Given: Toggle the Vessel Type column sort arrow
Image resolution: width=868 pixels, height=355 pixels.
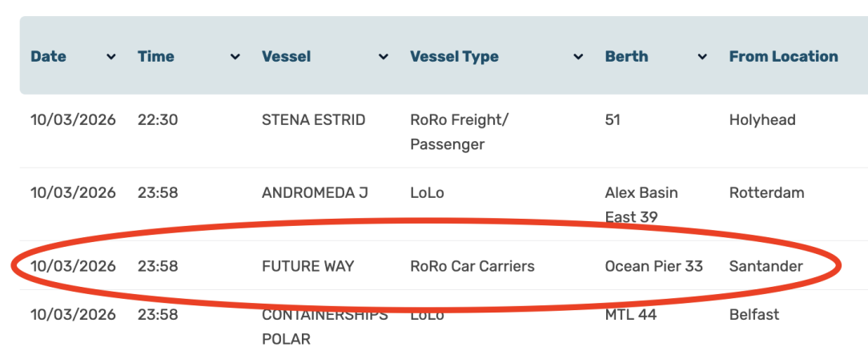Looking at the screenshot, I should coord(578,57).
